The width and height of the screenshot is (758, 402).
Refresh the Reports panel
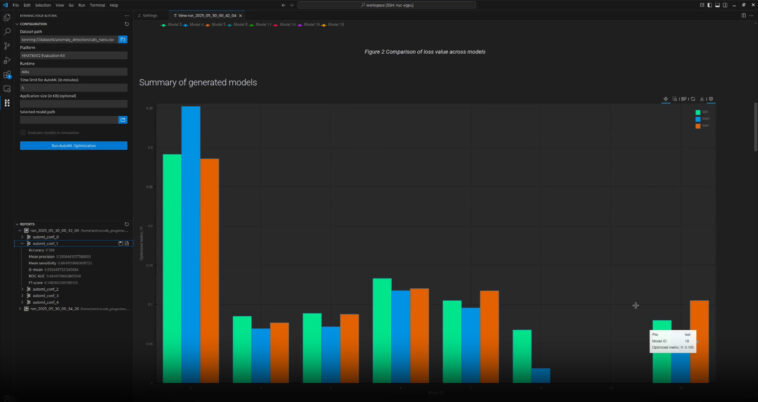click(x=126, y=224)
